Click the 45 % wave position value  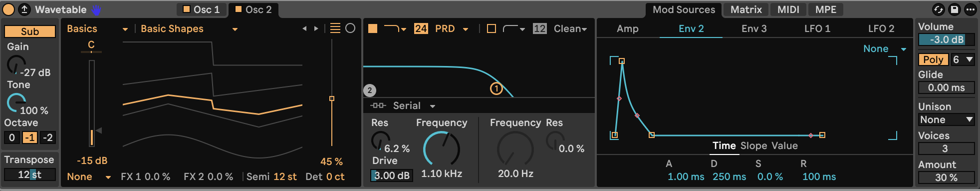pos(331,162)
